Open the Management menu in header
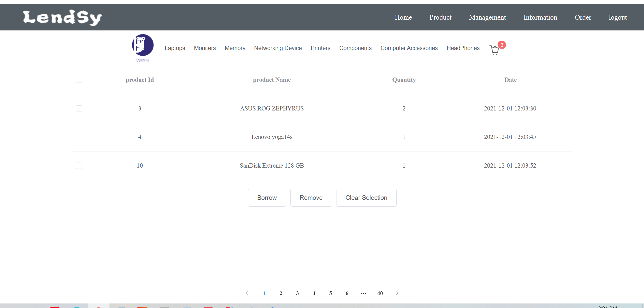644x308 pixels. tap(487, 17)
